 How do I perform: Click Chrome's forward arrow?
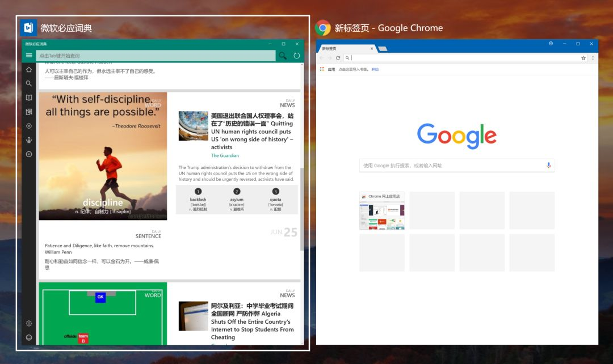pos(330,58)
